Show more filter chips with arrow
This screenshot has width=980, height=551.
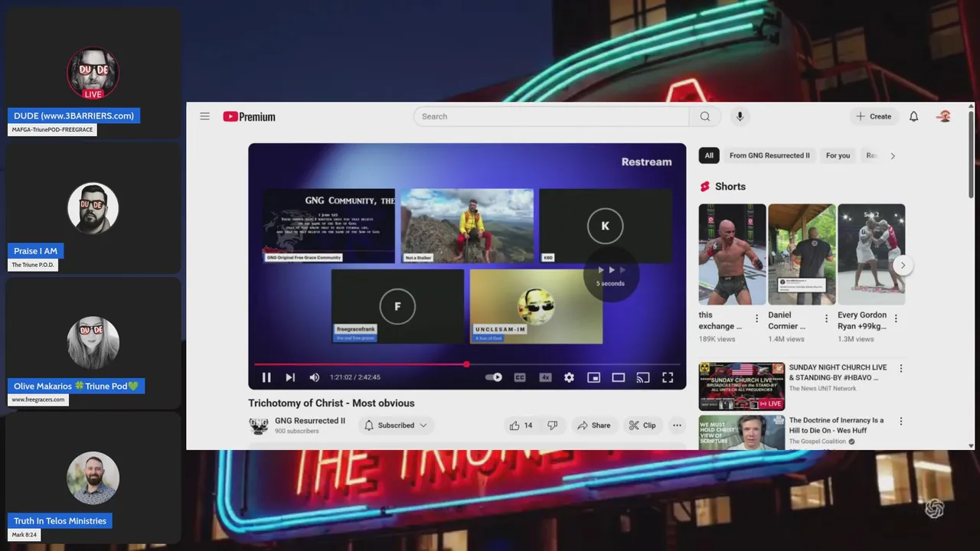[x=892, y=155]
